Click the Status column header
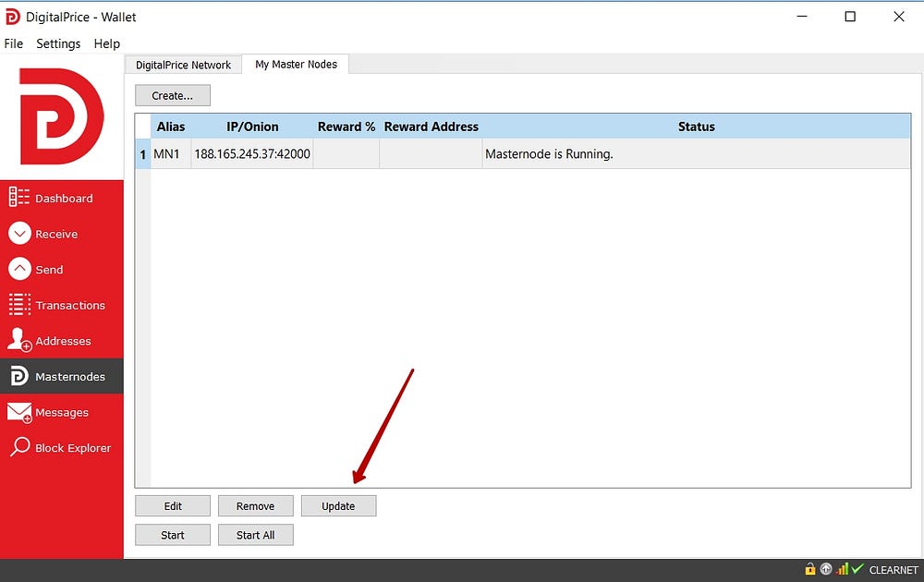924x582 pixels. pyautogui.click(x=696, y=127)
